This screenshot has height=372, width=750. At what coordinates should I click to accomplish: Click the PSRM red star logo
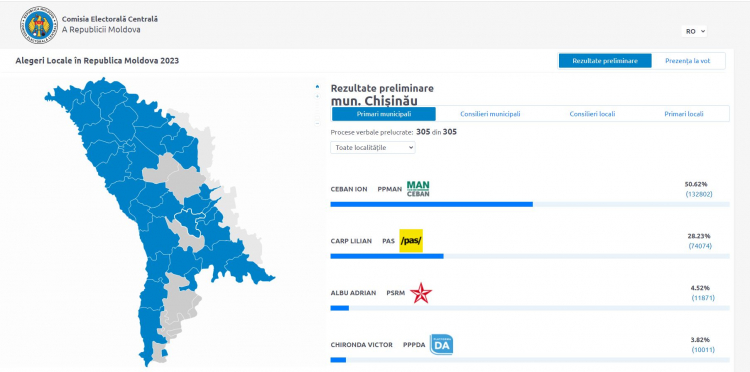click(x=421, y=293)
